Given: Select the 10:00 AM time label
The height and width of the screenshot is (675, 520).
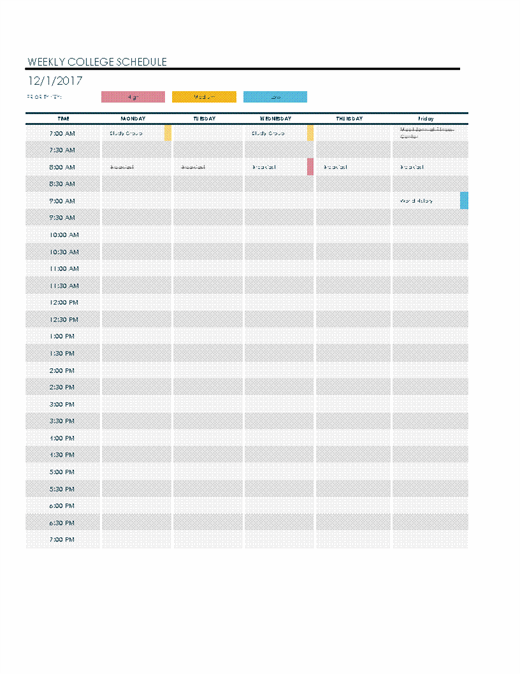Looking at the screenshot, I should (x=64, y=235).
